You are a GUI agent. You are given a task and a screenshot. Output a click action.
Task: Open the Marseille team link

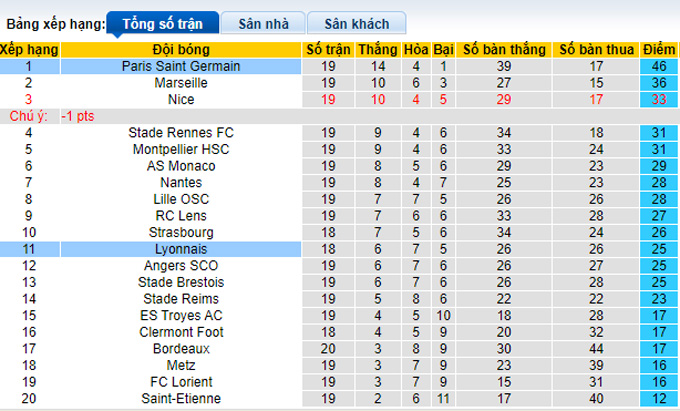coord(181,83)
